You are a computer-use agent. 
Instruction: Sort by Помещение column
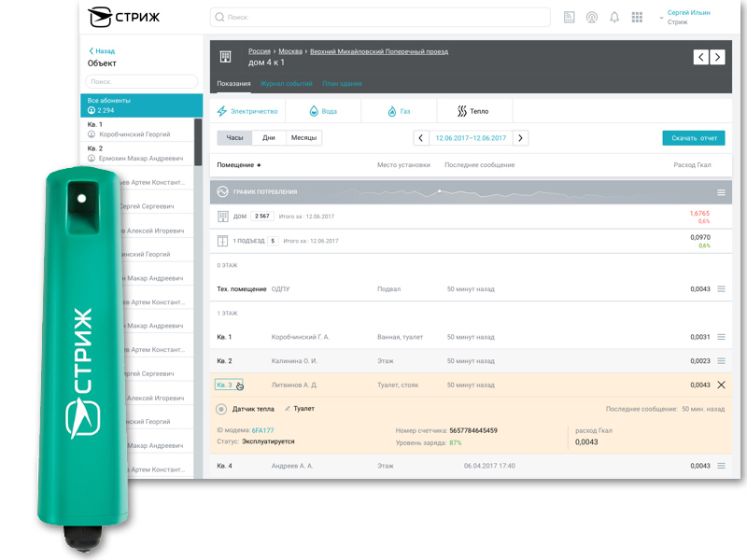[239, 165]
